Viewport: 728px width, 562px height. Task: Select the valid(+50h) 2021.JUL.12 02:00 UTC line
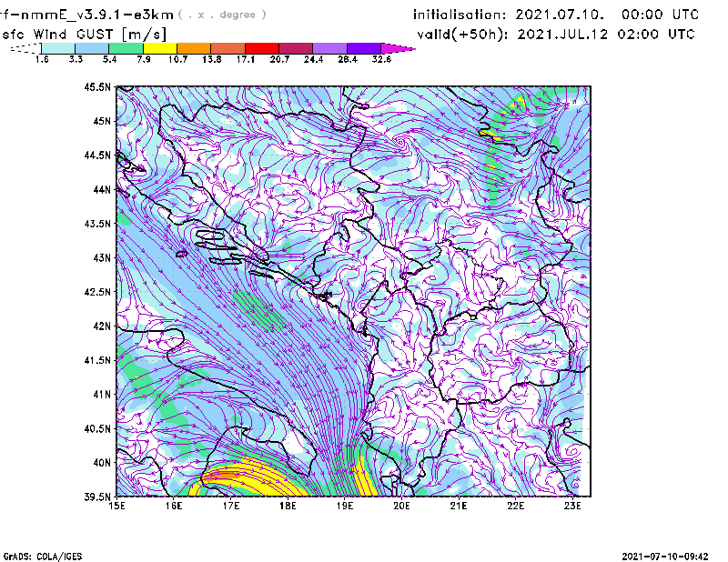click(556, 35)
